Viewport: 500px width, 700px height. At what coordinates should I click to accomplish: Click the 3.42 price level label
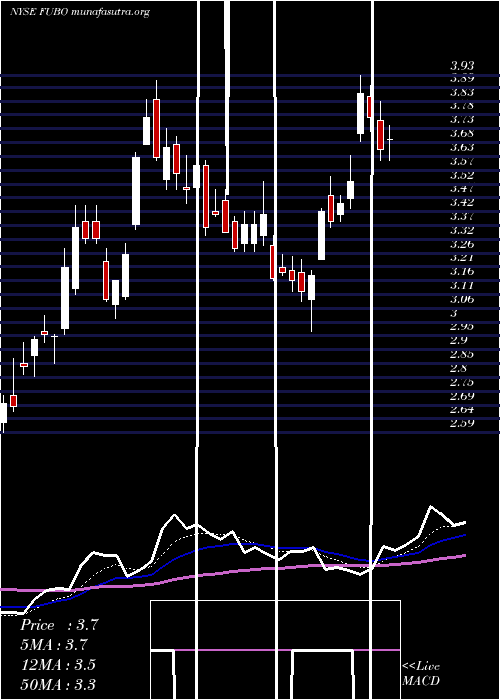462,203
